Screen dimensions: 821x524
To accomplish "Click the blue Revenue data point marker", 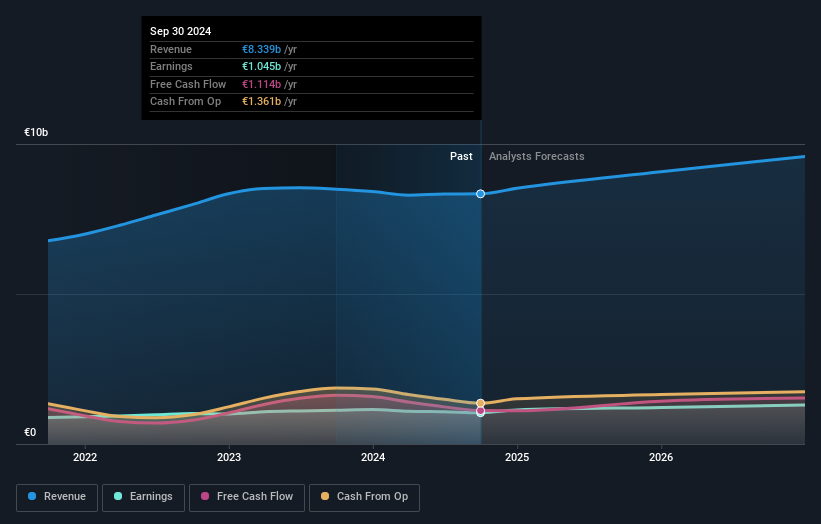I will 480,194.
